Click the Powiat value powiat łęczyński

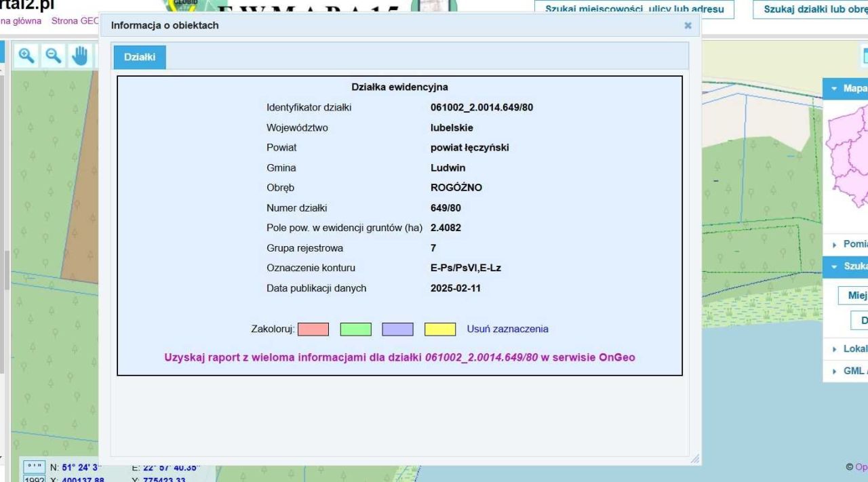pyautogui.click(x=470, y=148)
